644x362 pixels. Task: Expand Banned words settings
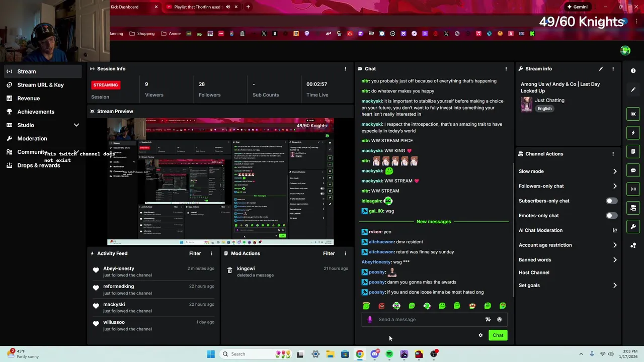615,260
